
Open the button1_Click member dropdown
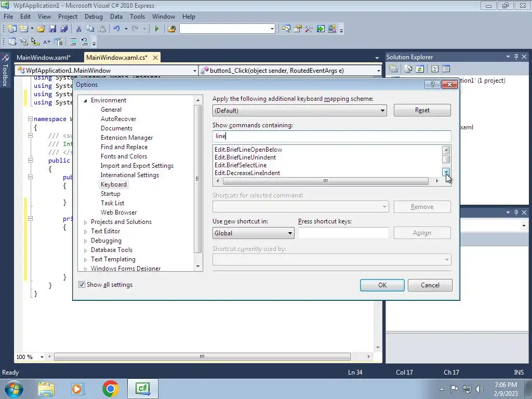click(378, 71)
